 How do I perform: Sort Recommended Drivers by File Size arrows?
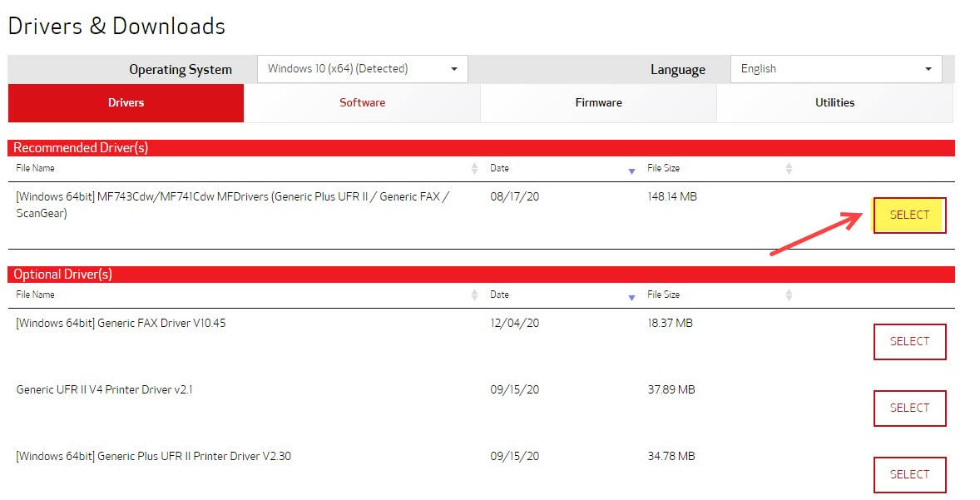tap(789, 168)
